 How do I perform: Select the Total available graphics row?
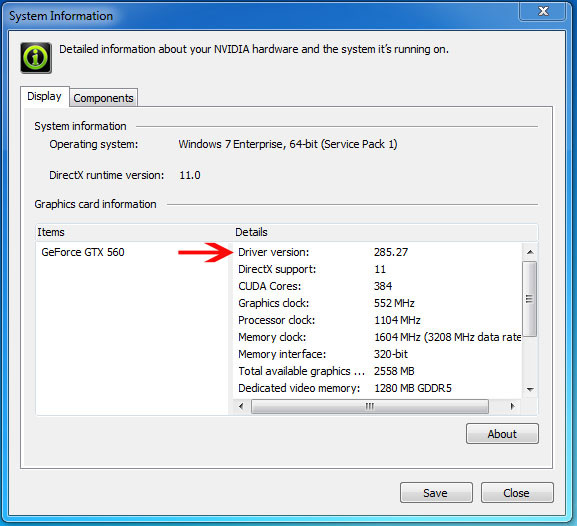pos(378,371)
